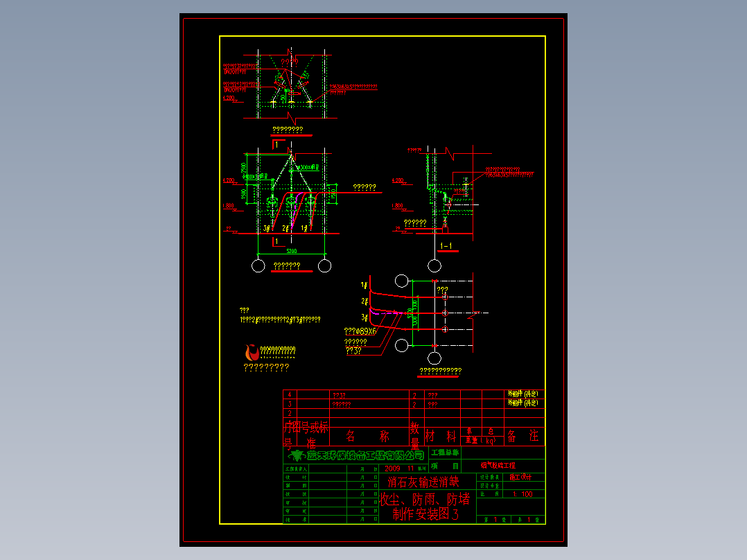Select the title line 制作安装图3
This screenshot has width=747, height=560.
[x=425, y=514]
